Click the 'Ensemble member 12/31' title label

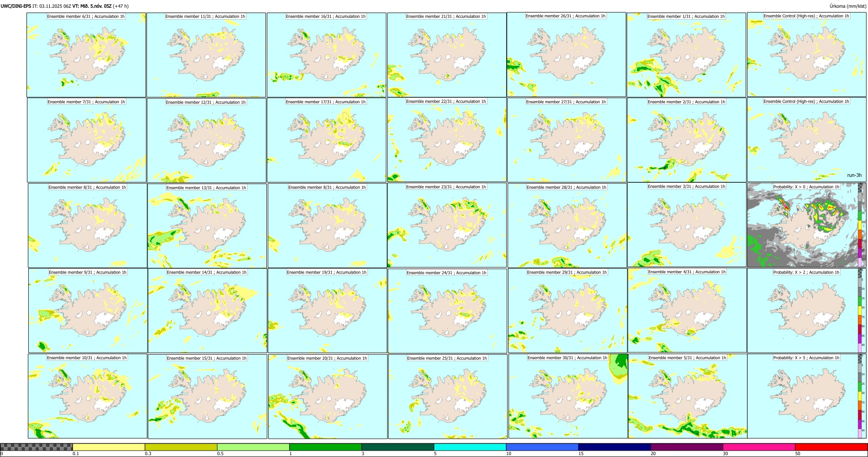pyautogui.click(x=206, y=102)
